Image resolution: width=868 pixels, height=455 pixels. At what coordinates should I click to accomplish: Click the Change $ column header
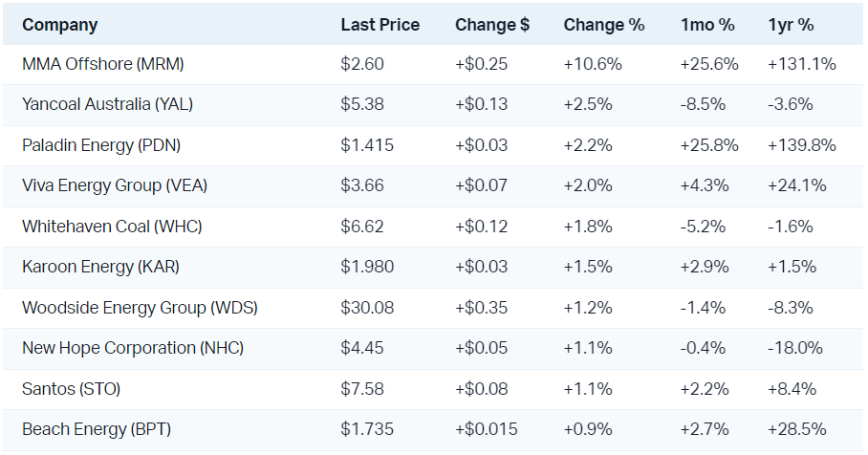[492, 25]
